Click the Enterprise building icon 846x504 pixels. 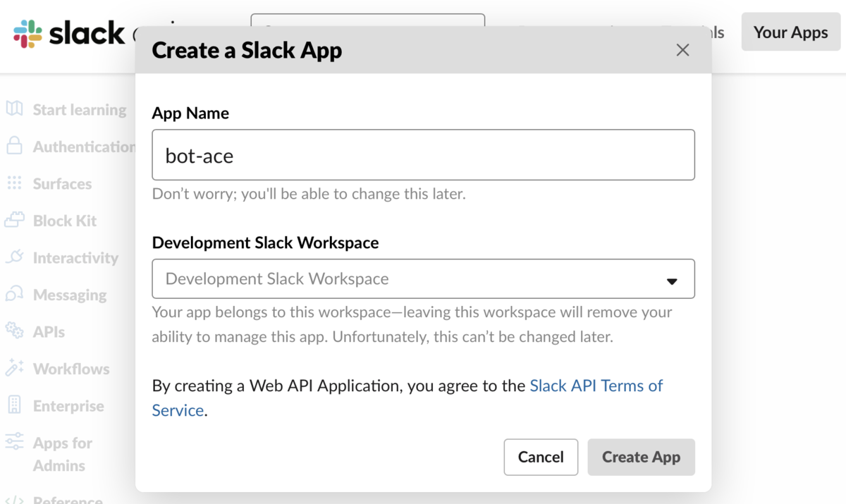click(x=14, y=405)
